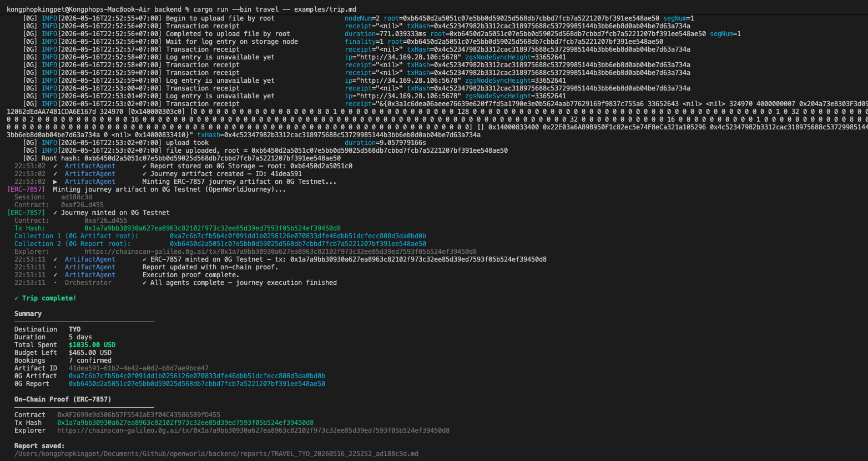This screenshot has width=868, height=461.
Task: Click "Wait for log entry on storage node" message
Action: point(232,42)
